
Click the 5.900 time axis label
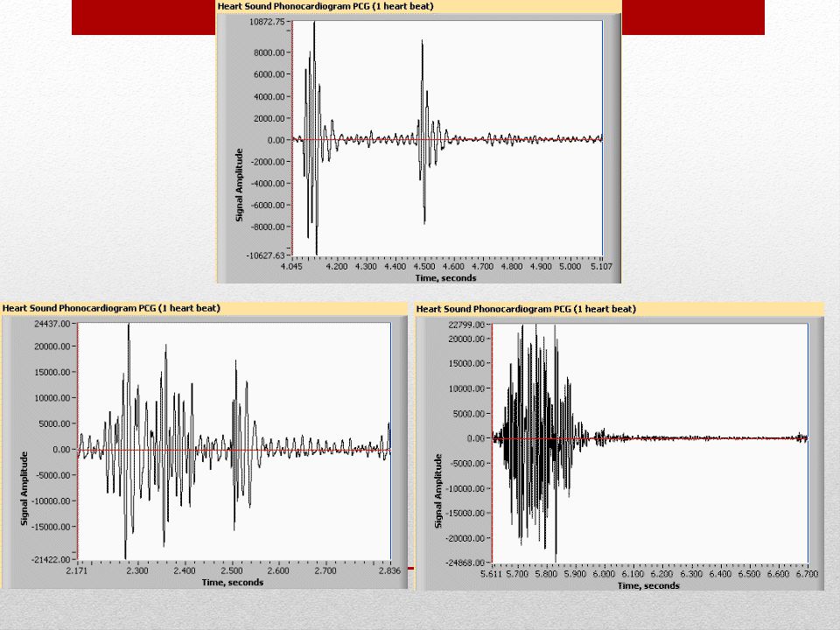pyautogui.click(x=576, y=574)
